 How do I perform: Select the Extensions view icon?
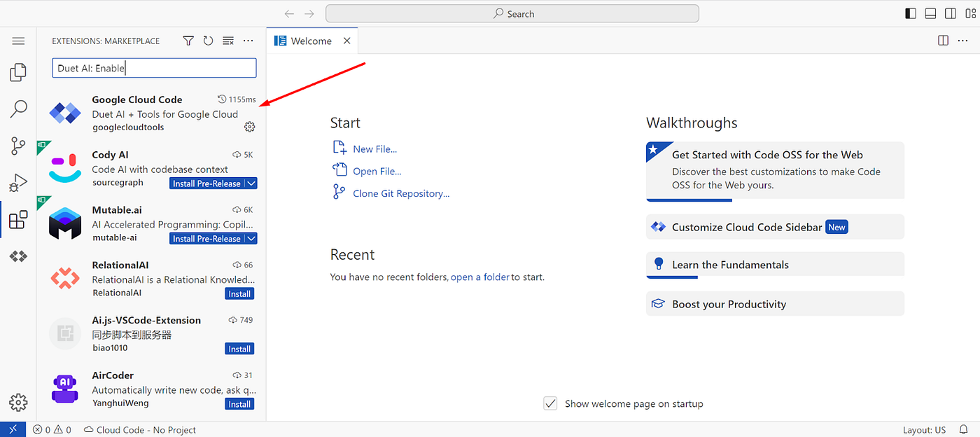18,220
